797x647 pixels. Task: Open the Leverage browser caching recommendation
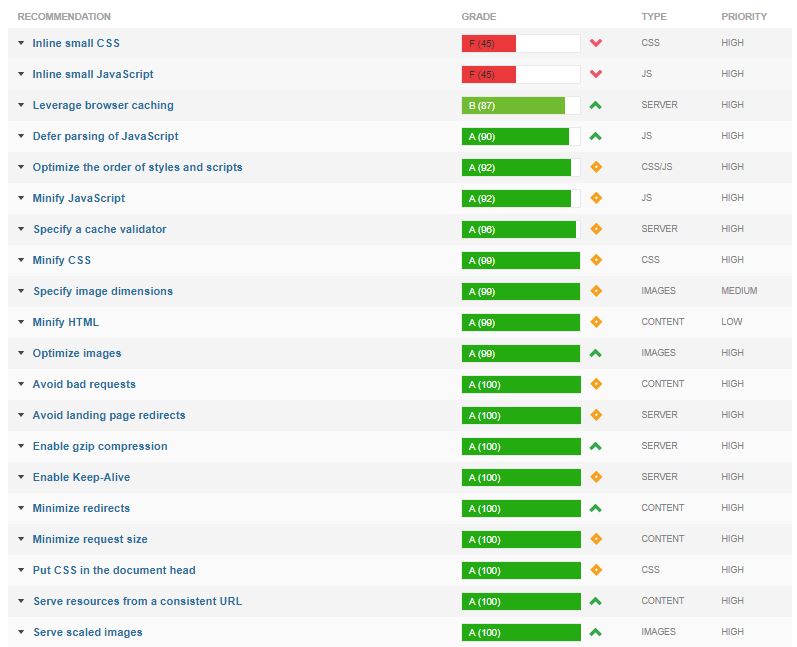click(x=103, y=105)
